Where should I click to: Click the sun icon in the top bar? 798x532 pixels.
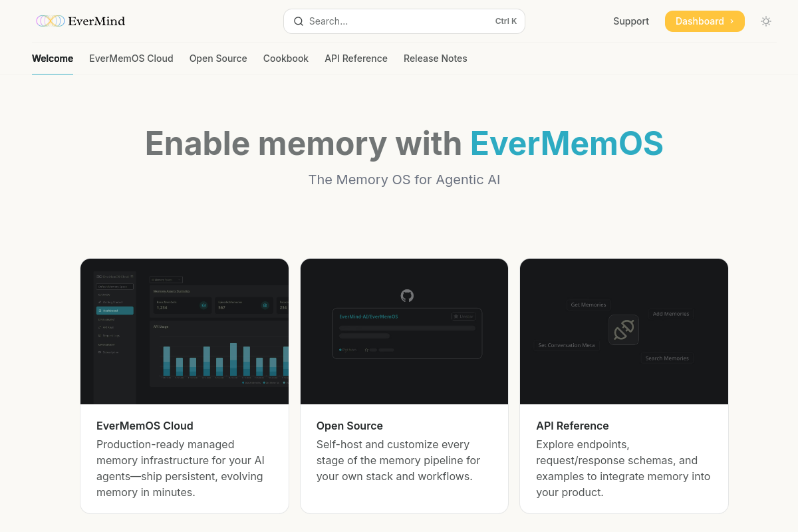point(766,21)
